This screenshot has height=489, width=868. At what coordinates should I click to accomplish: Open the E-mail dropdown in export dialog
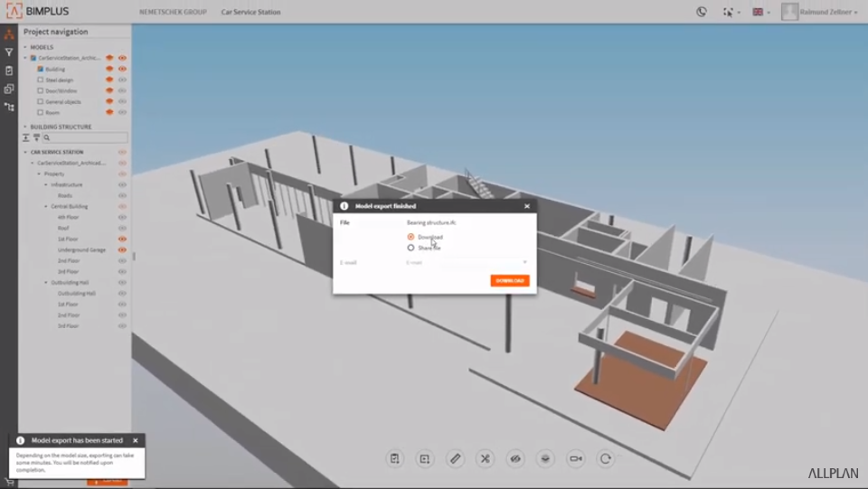click(x=466, y=262)
